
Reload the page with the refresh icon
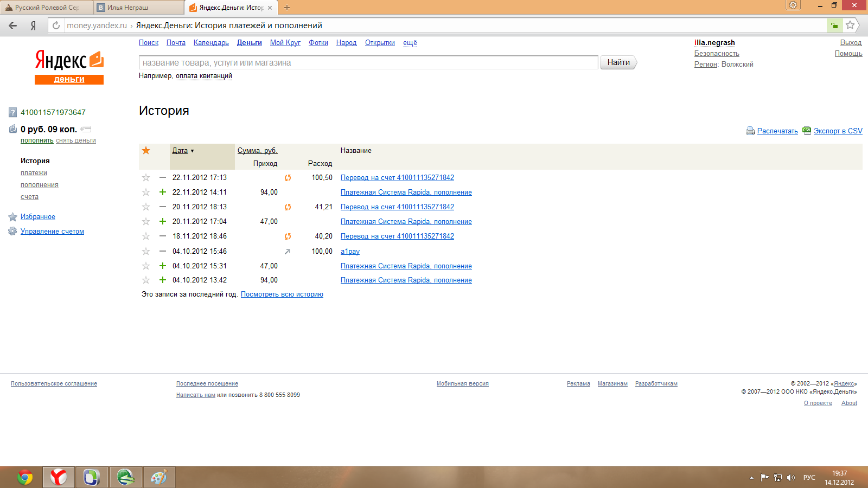[x=56, y=25]
